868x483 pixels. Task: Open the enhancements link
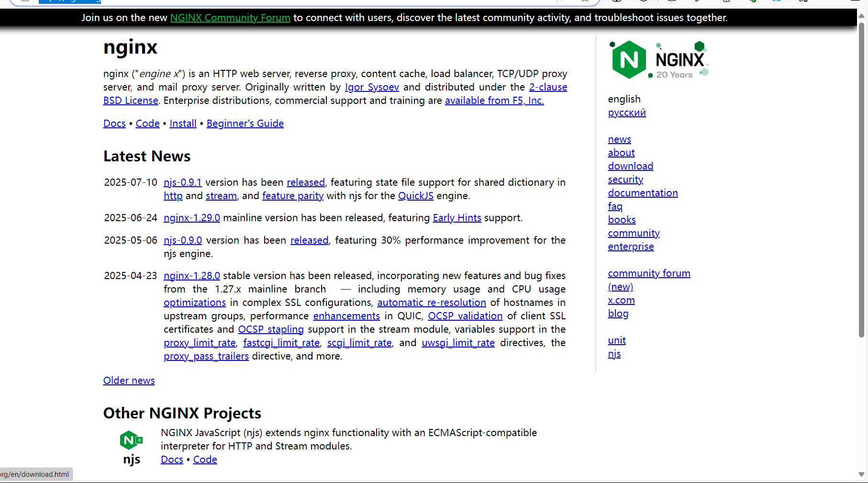(346, 316)
